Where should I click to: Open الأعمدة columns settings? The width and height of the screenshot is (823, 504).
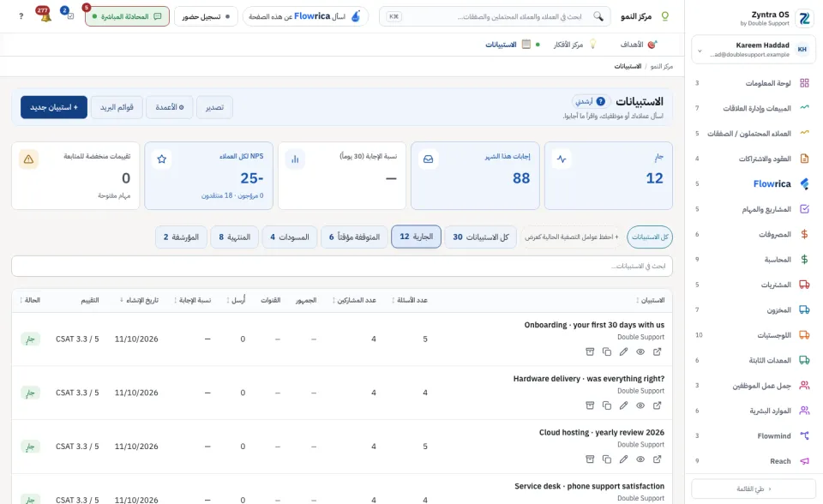170,107
